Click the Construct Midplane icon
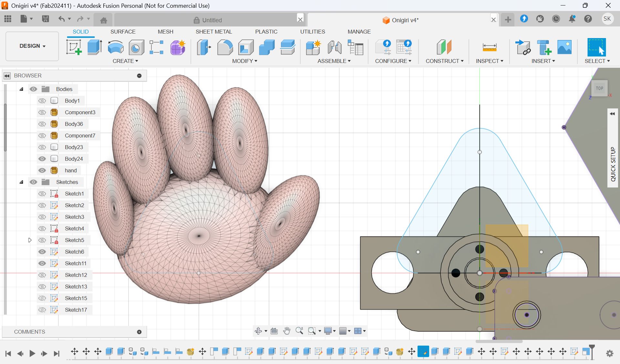The width and height of the screenshot is (620, 364). (x=444, y=47)
